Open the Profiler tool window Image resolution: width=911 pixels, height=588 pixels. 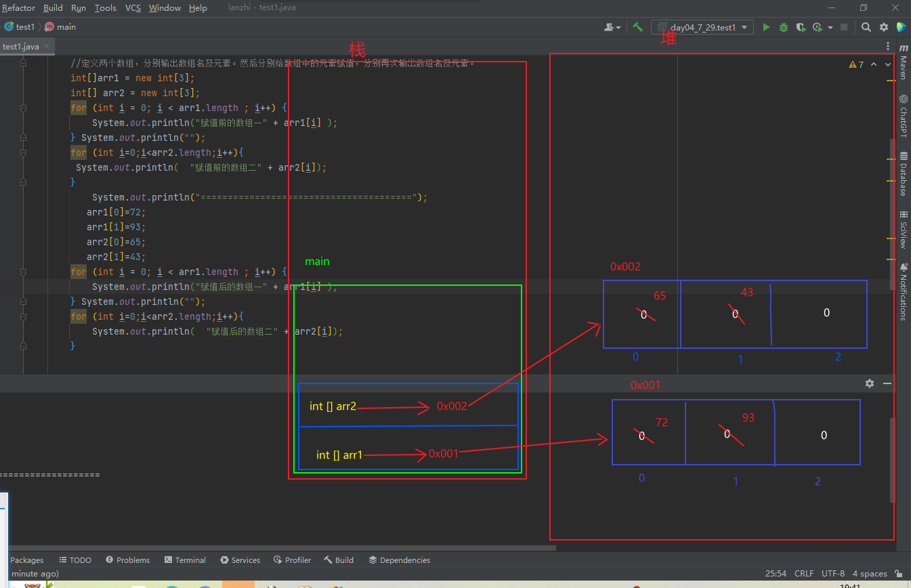coord(293,560)
